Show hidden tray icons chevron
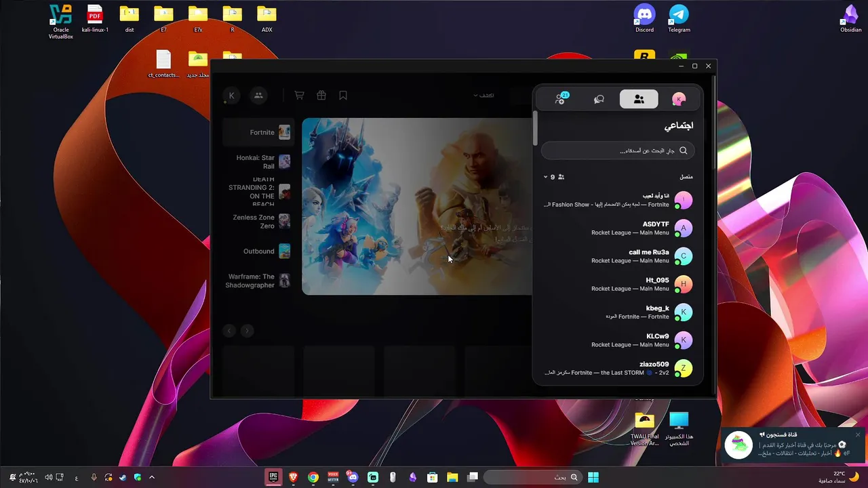The image size is (868, 488). (152, 477)
